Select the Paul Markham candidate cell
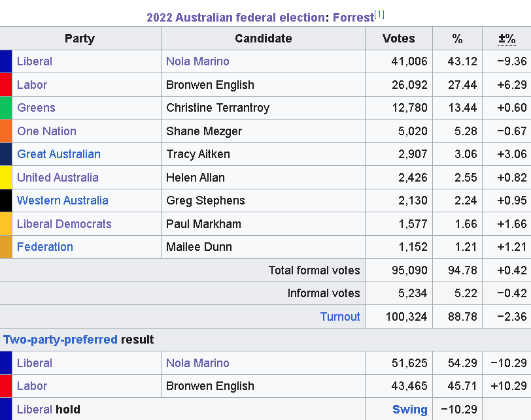 (x=263, y=223)
